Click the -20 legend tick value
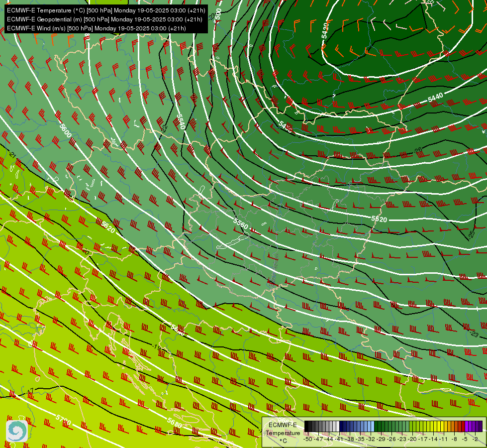Image resolution: width=487 pixels, height=448 pixels. point(412,439)
